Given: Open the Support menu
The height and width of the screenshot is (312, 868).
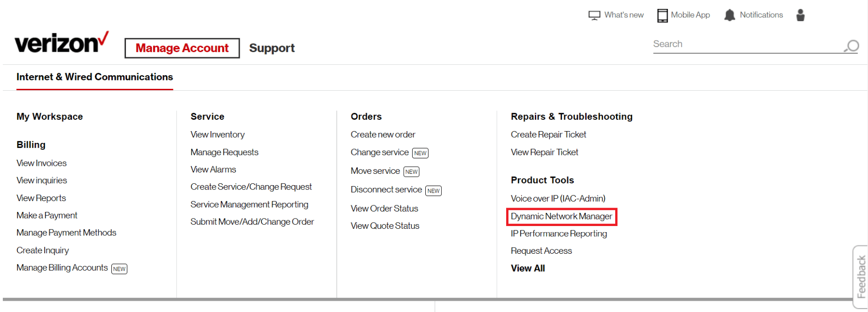Looking at the screenshot, I should [x=272, y=48].
